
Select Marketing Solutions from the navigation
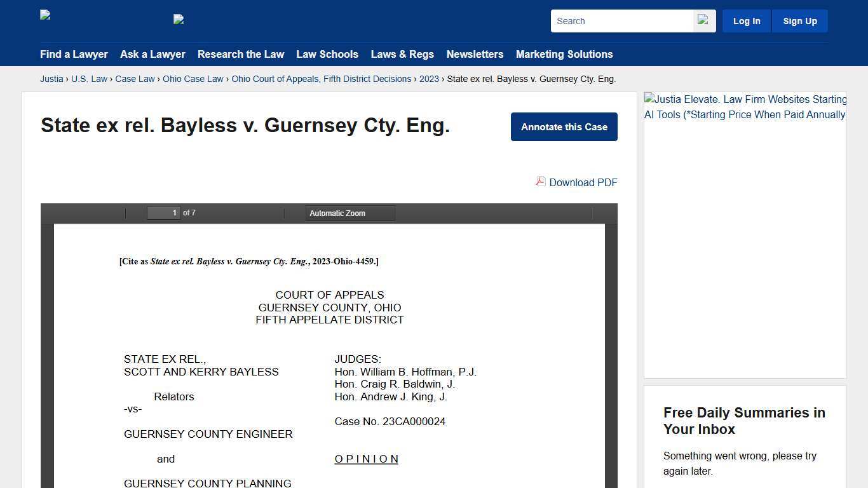564,55
